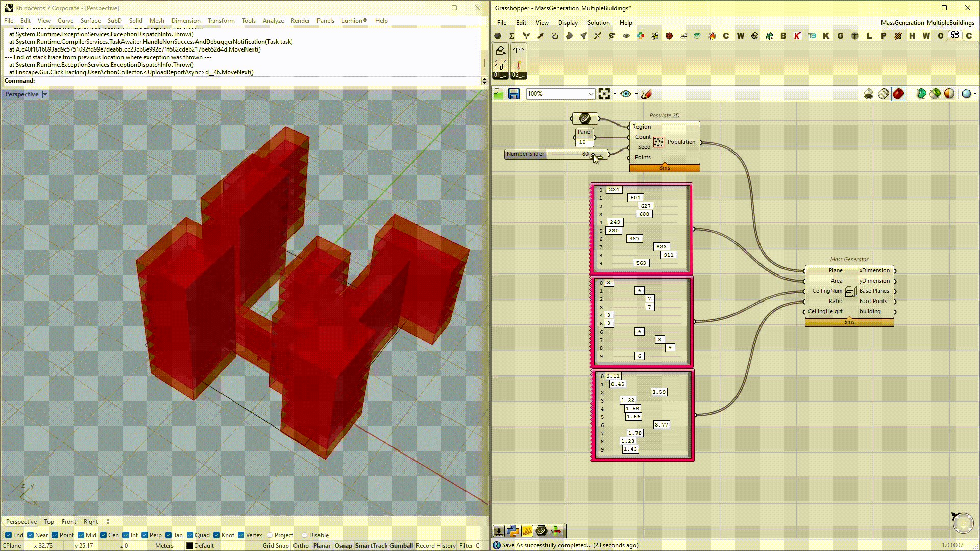Open the flame plugin tab icon
Screen dimensions: 980x551
pos(712,36)
